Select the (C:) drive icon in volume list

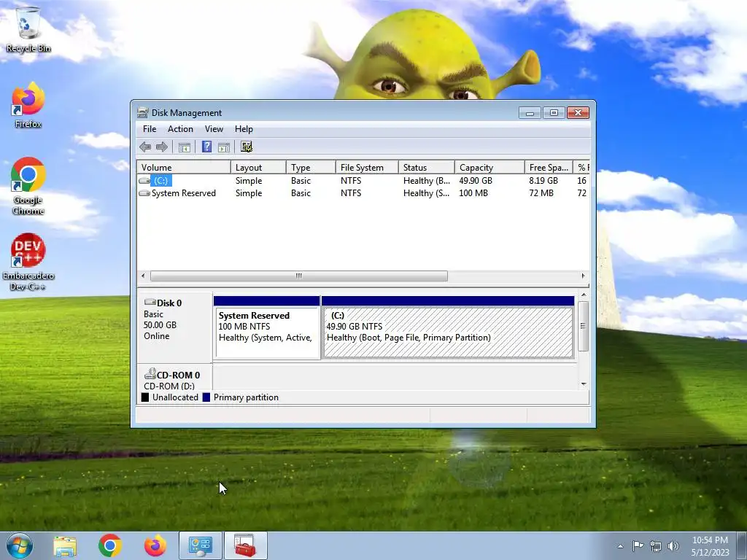pyautogui.click(x=144, y=181)
